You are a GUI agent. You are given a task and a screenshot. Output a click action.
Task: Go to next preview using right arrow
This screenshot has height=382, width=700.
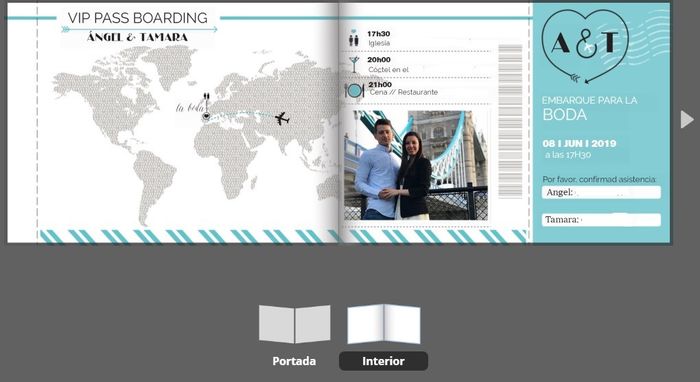coord(687,120)
